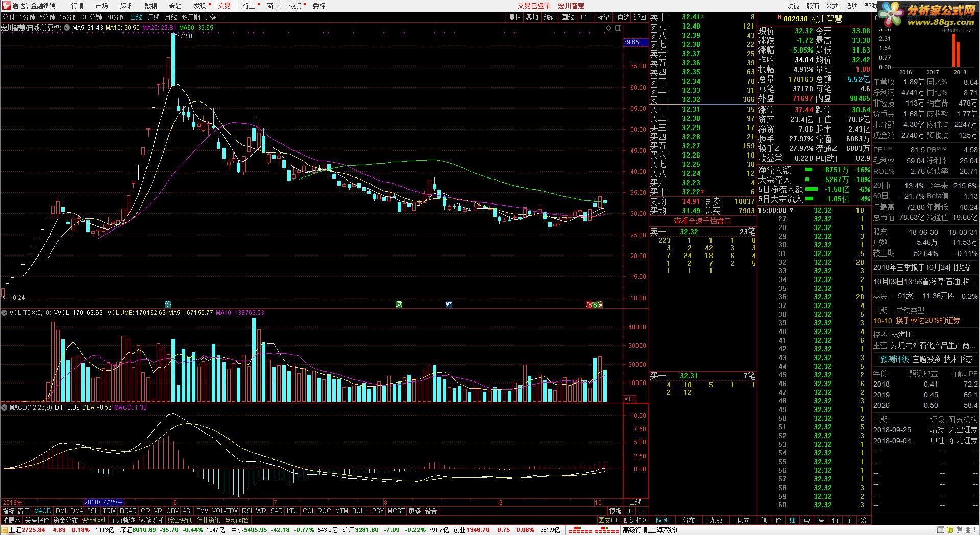The image size is (980, 535).
Task: Click the blue 69.65 price axis marker
Action: [x=635, y=42]
